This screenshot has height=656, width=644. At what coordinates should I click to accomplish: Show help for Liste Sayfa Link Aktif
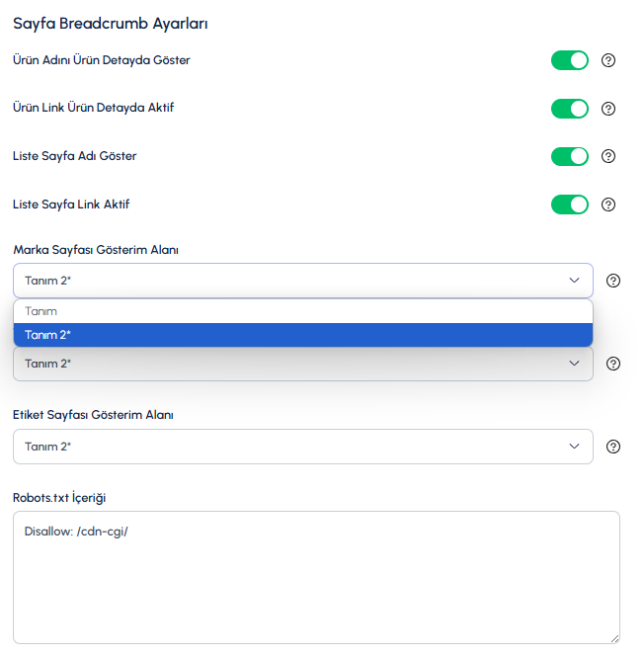(608, 205)
